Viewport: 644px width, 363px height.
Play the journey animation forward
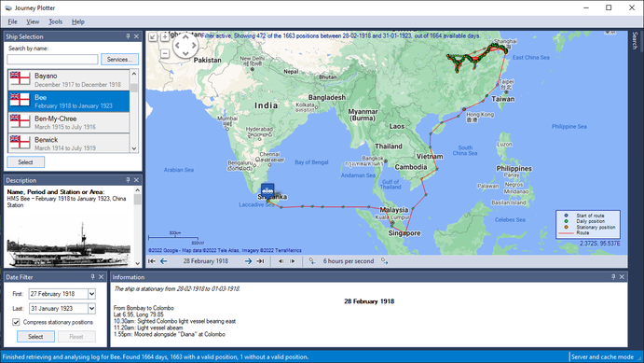[293, 261]
